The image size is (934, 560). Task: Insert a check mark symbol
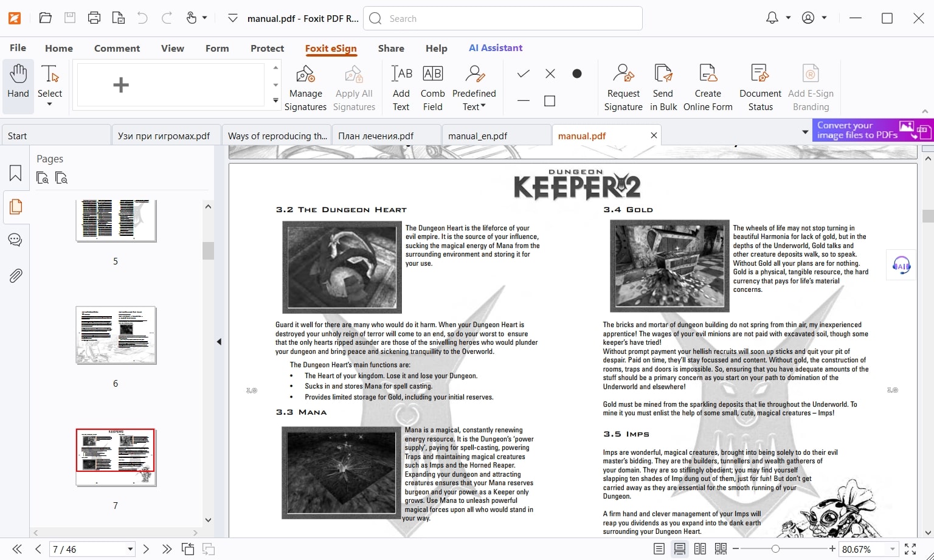(523, 74)
